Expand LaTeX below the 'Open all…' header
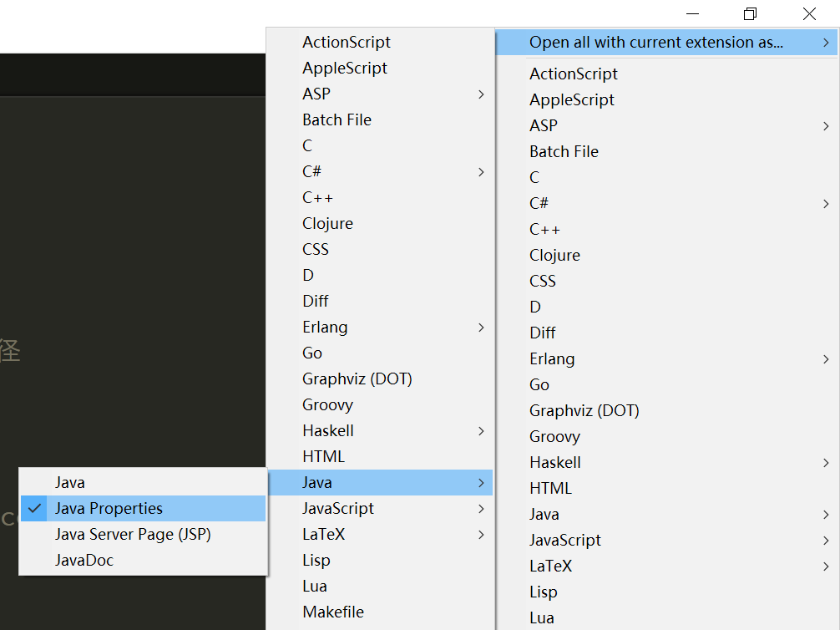Viewport: 840px width, 630px height. click(666, 566)
